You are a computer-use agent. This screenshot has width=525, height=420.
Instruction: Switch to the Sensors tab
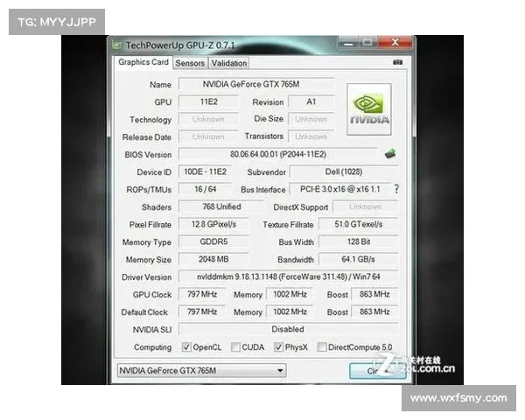point(190,63)
